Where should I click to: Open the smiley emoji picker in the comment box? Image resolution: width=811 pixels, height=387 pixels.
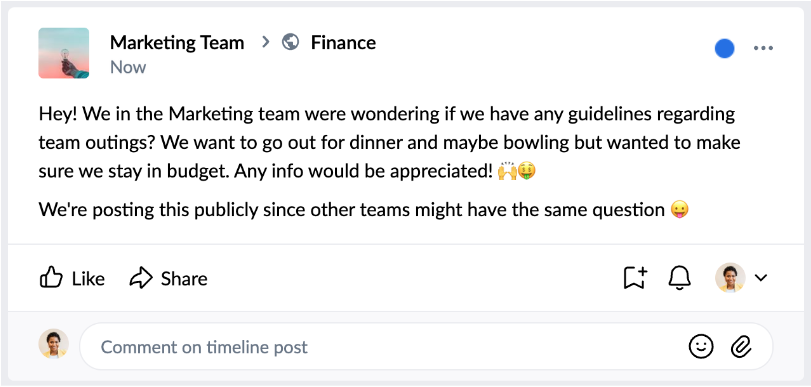[701, 346]
